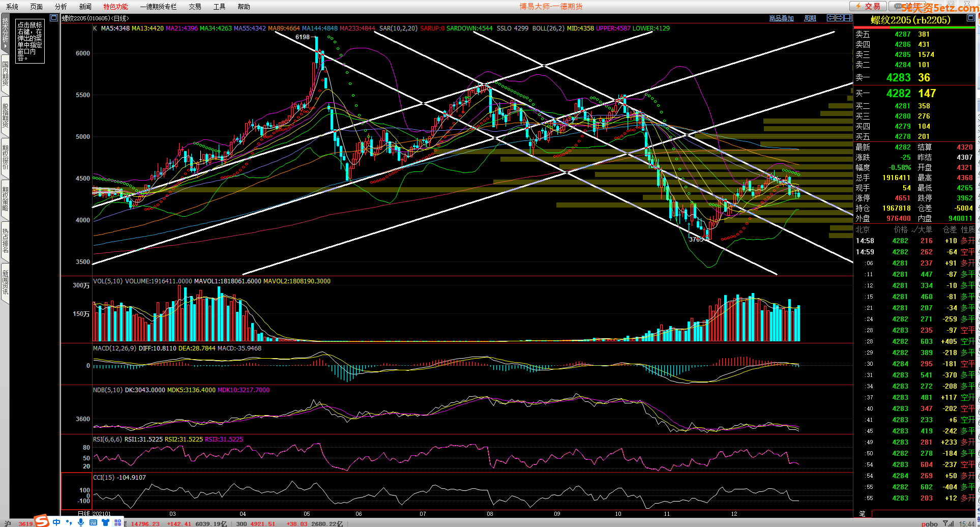980x527 pixels.
Task: Toggle Chinese/English input mode
Action: 56,522
